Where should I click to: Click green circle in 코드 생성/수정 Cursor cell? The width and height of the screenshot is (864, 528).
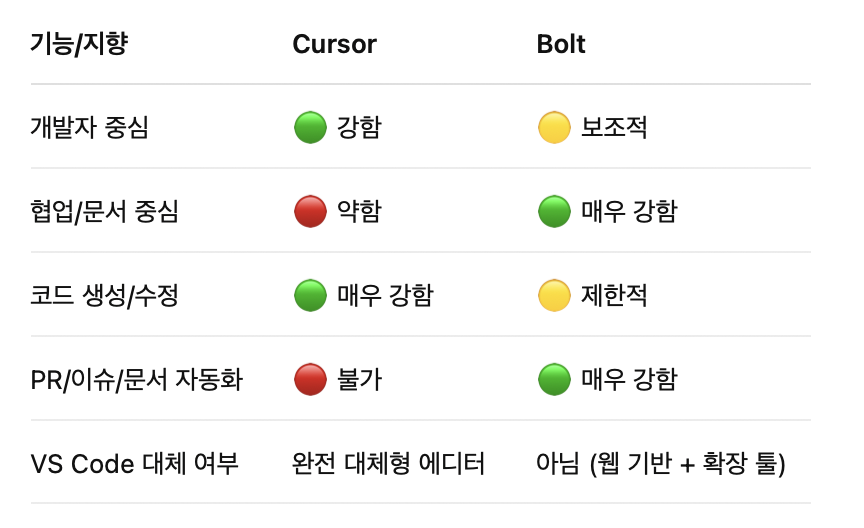(310, 295)
